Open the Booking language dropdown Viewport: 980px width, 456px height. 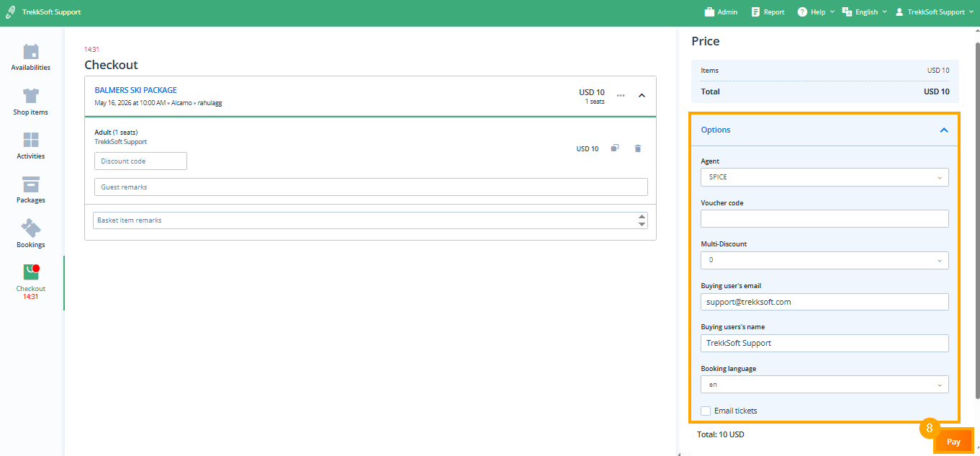coord(824,385)
